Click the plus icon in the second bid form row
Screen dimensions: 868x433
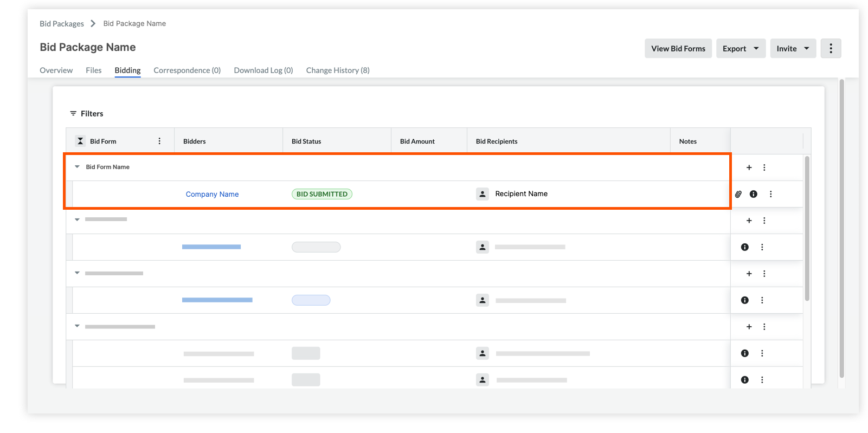[x=749, y=221]
